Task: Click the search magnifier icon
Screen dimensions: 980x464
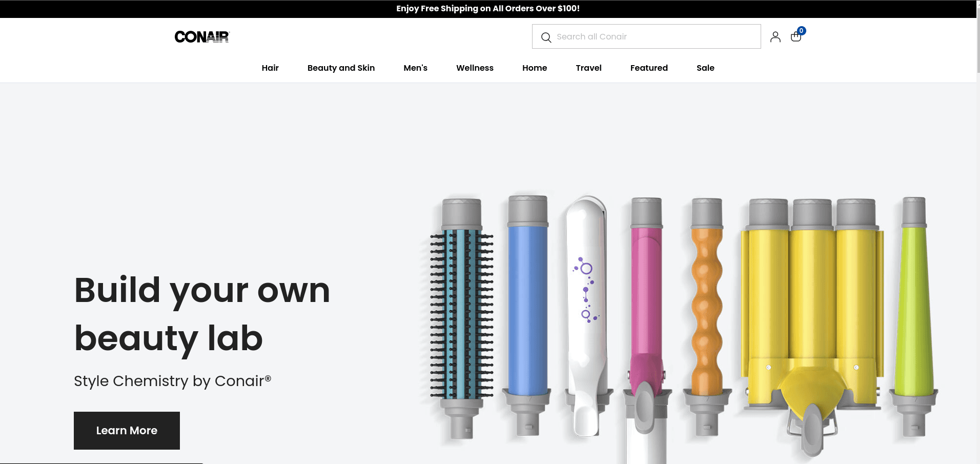Action: click(x=546, y=37)
